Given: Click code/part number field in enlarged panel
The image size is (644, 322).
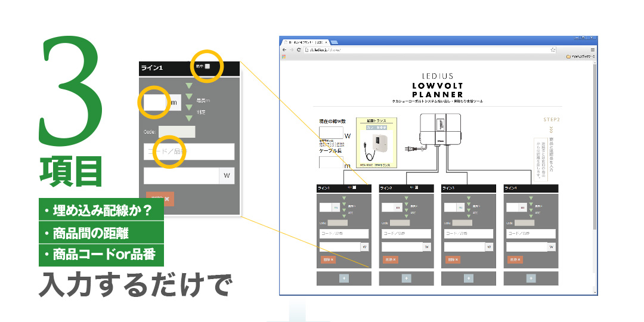Looking at the screenshot, I should 189,151.
